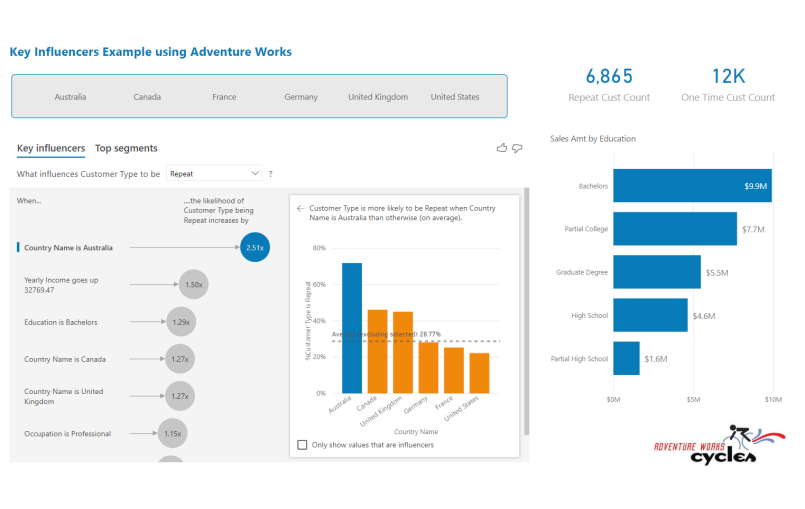Click 'Education is Bachelors' influencer text
805x509 pixels.
click(61, 322)
